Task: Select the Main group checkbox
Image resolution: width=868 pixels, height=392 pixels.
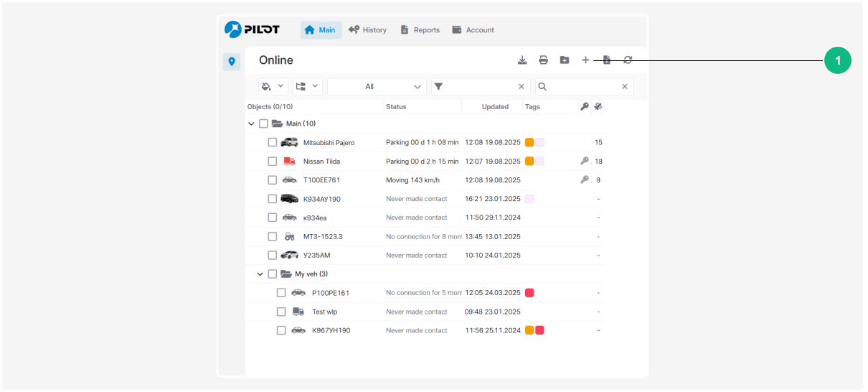Action: point(263,123)
